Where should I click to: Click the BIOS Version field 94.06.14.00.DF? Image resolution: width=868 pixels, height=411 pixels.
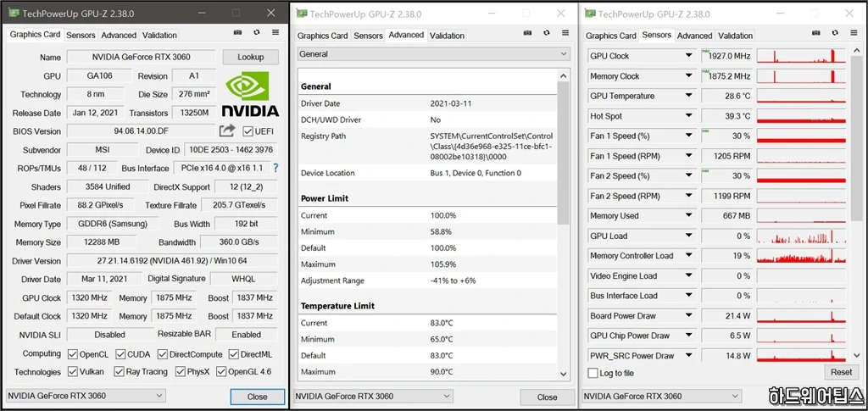click(141, 131)
